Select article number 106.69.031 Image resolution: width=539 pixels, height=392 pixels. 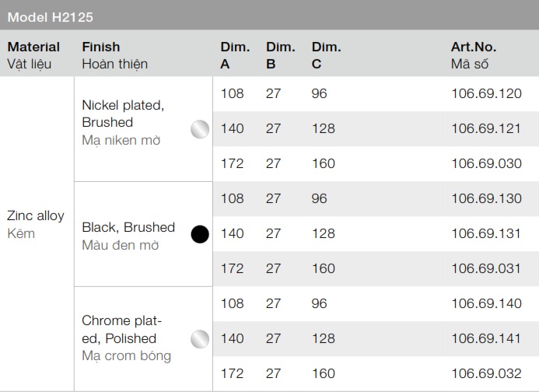coord(486,268)
